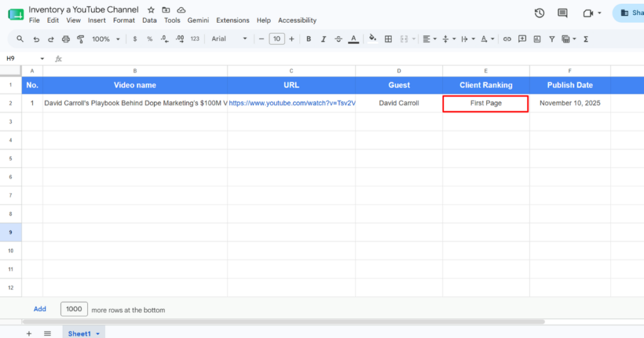Decrease font size with minus button
Image resolution: width=644 pixels, height=338 pixels.
261,39
